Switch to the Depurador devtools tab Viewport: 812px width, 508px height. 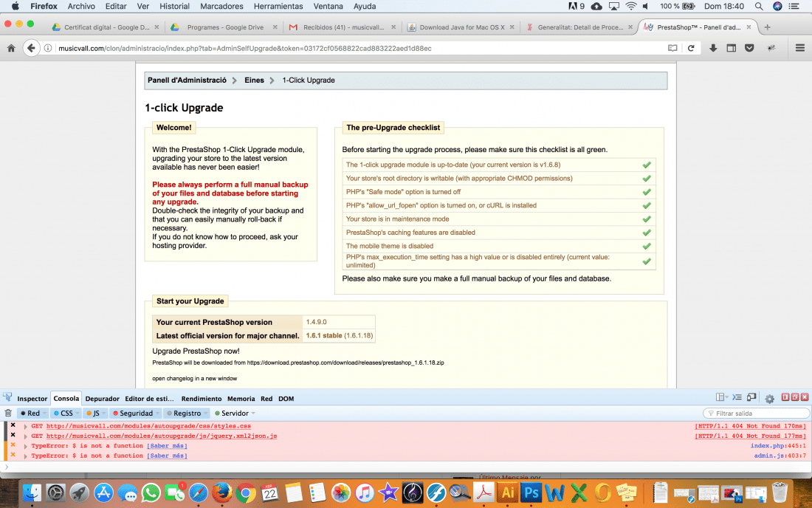tap(102, 399)
